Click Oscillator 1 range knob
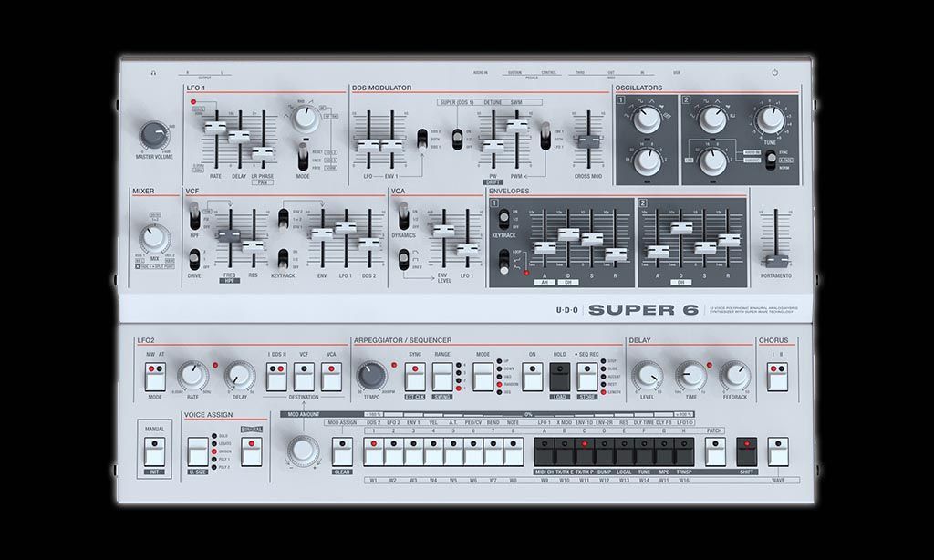This screenshot has height=560, width=934. pyautogui.click(x=647, y=161)
